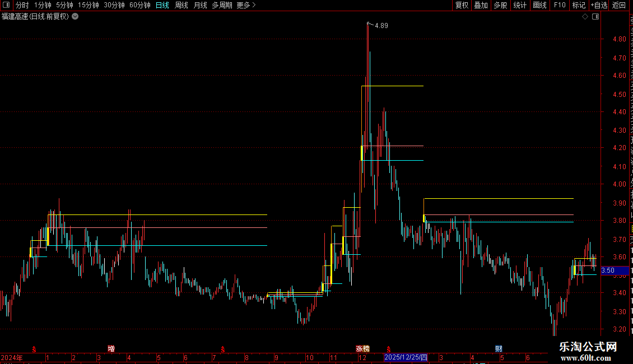Click the S marker near July
633x364 pixels.
(x=222, y=349)
